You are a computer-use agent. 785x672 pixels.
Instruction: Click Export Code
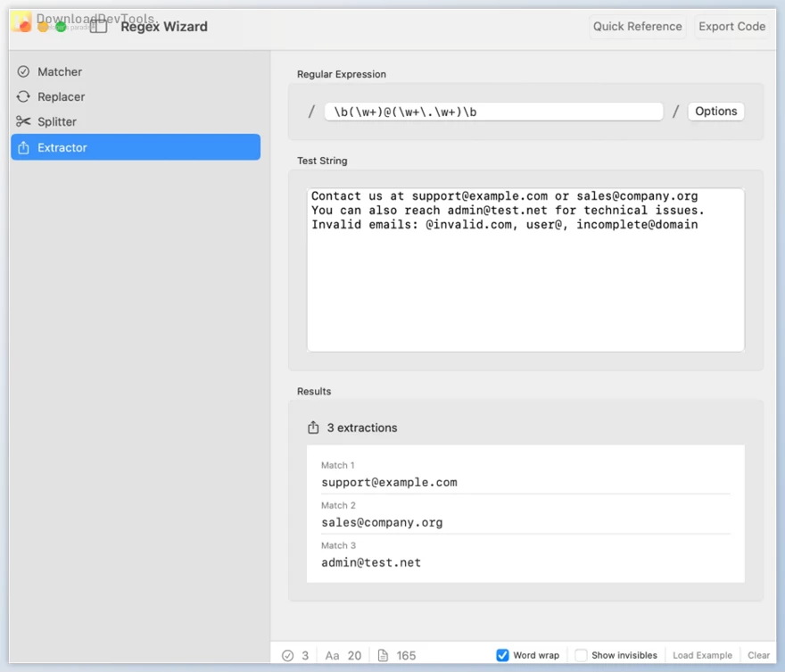(731, 26)
